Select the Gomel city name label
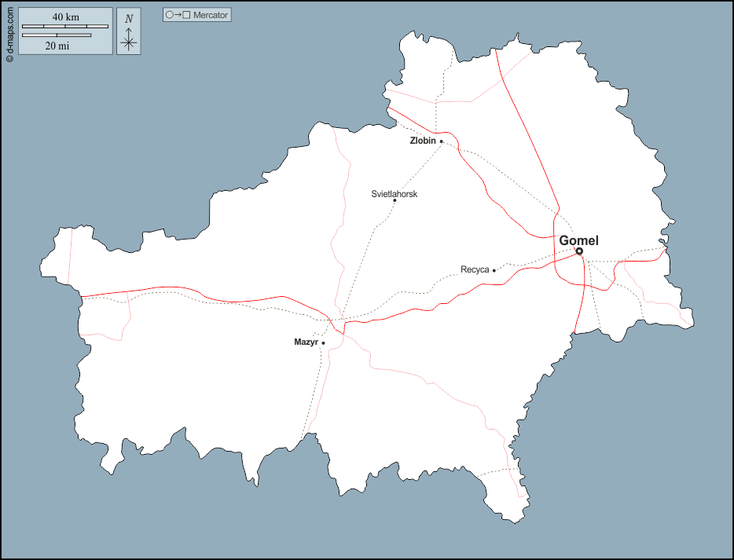This screenshot has height=560, width=734. tap(578, 240)
